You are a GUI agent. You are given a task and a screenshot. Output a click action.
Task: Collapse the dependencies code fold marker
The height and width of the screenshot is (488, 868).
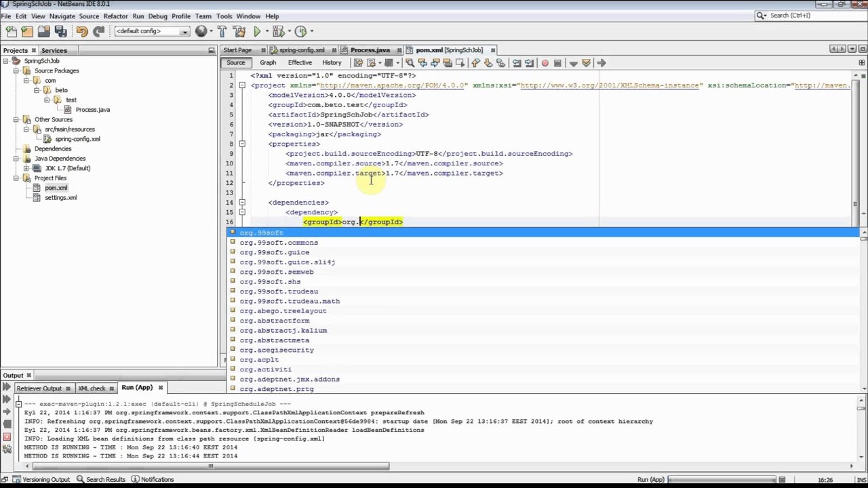(x=242, y=202)
